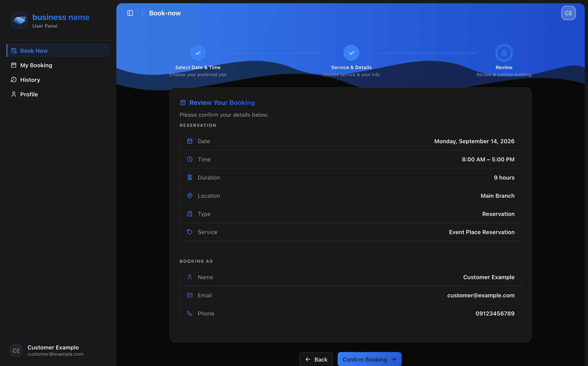Open the Customer Example account at the sidebar bottom

[58, 350]
